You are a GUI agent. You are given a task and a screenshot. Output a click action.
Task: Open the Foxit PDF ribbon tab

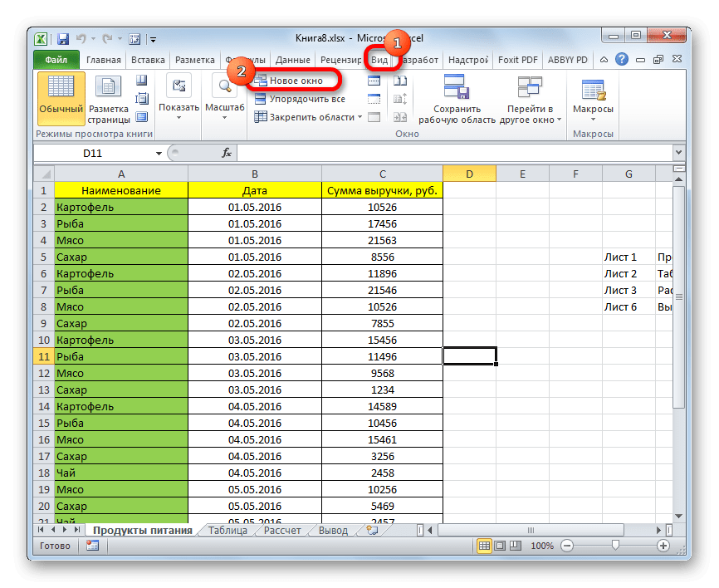518,60
